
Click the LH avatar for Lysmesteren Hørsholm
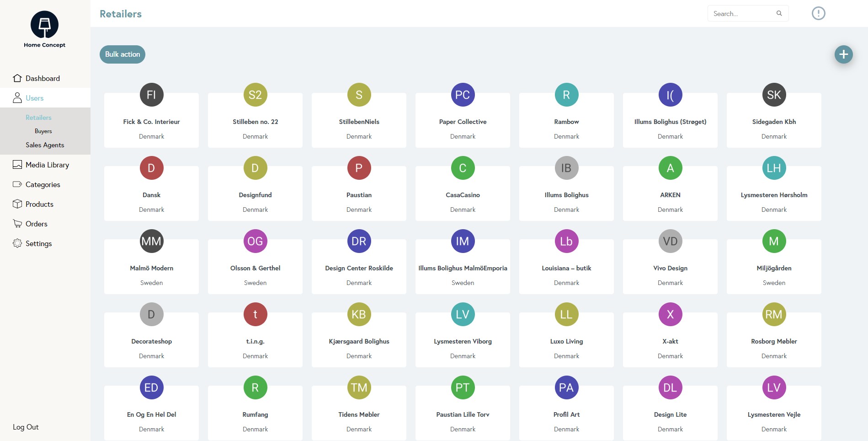point(774,168)
